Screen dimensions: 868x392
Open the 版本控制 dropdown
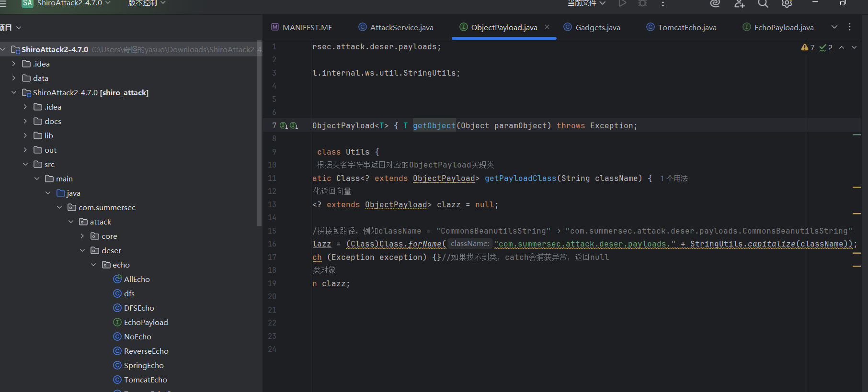[147, 3]
